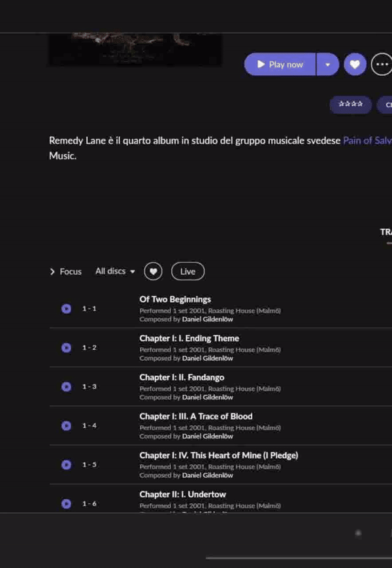
Task: Play track 1-2 Ending Theme
Action: 66,348
